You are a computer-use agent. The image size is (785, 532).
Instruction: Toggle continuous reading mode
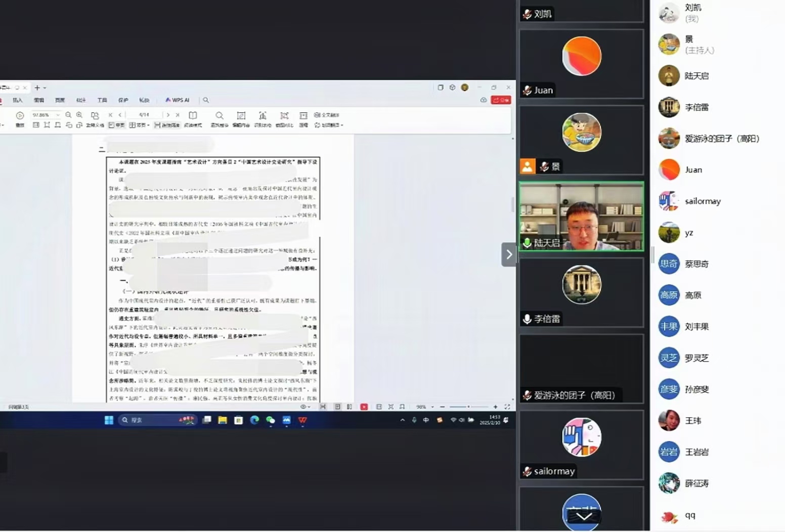[167, 125]
